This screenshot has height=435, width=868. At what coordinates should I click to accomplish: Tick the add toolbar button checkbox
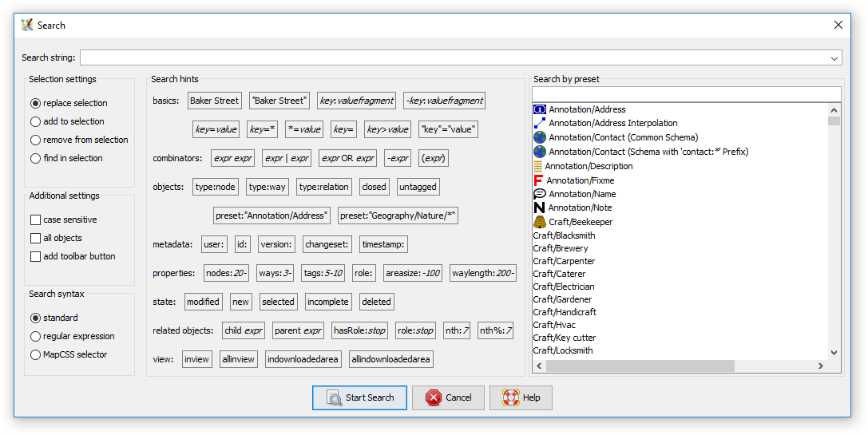tap(35, 256)
